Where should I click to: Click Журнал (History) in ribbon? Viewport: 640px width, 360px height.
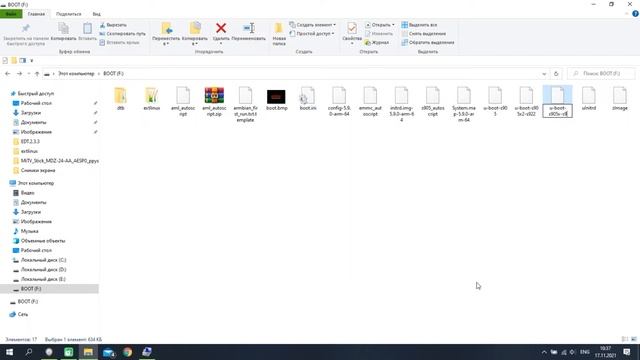click(x=376, y=42)
